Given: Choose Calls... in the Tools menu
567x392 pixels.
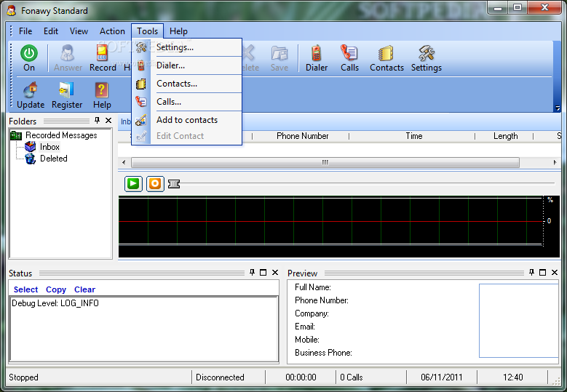Looking at the screenshot, I should pos(187,102).
